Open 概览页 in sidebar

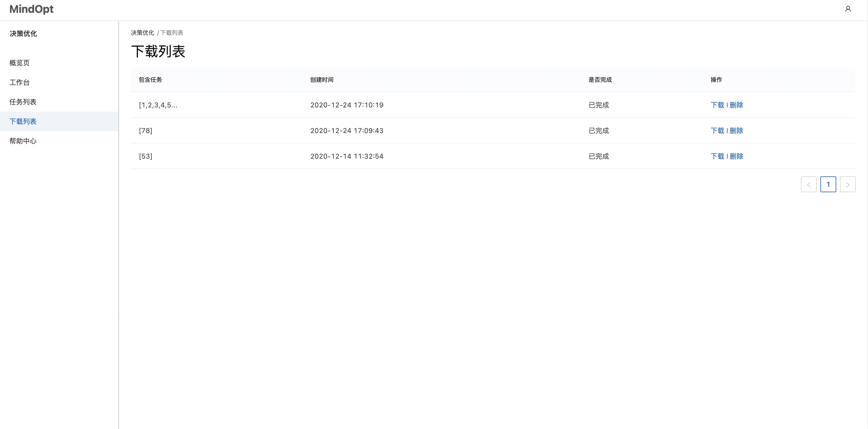(x=20, y=63)
